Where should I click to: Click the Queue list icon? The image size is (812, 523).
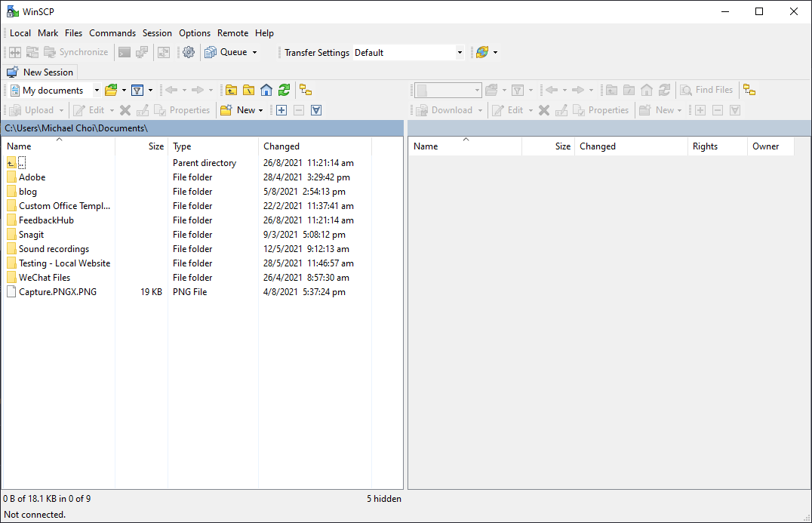point(211,52)
